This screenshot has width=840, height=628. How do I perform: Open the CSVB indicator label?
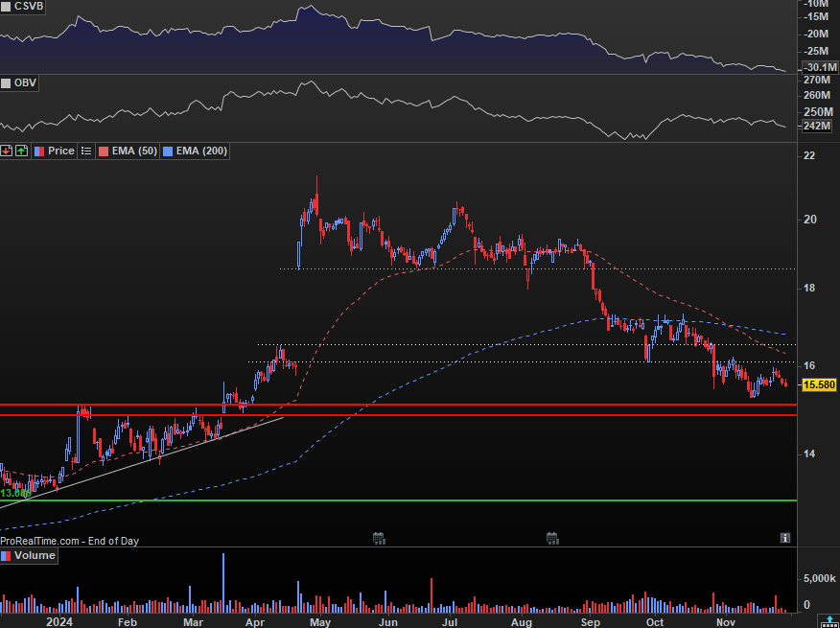tap(28, 7)
